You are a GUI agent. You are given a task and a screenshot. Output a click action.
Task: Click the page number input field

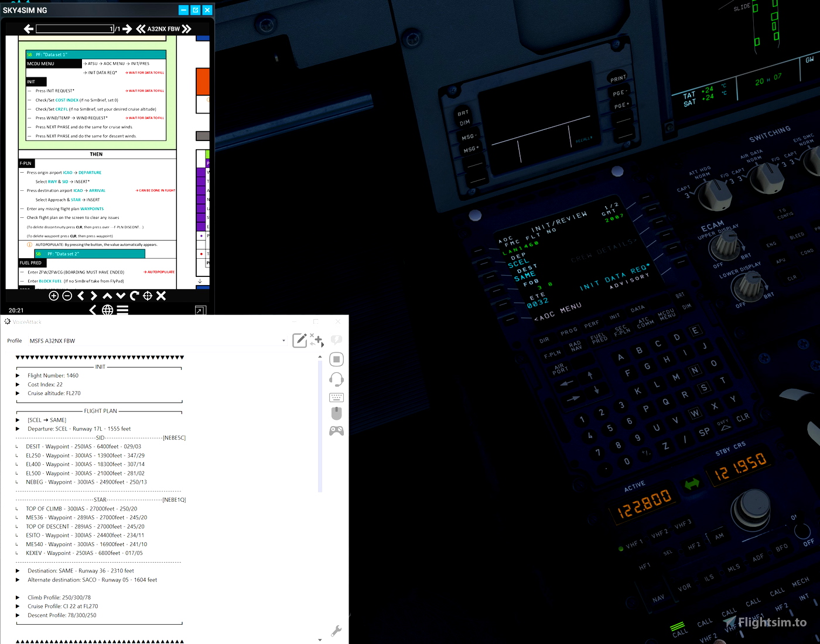click(75, 29)
